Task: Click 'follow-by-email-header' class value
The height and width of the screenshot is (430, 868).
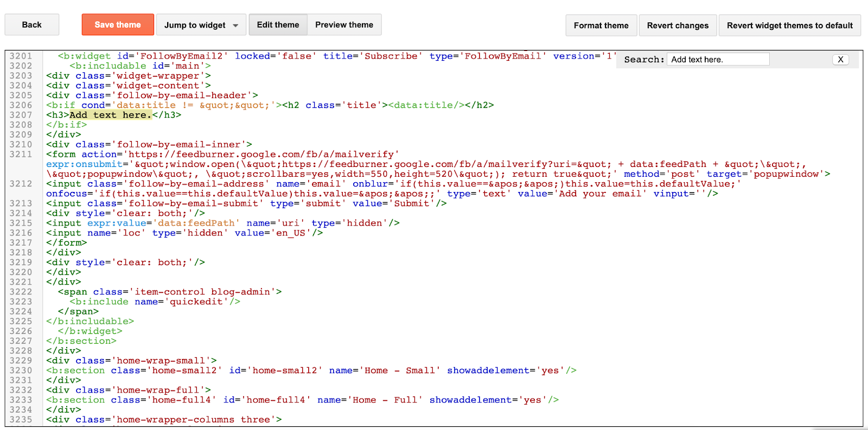Action: [184, 95]
